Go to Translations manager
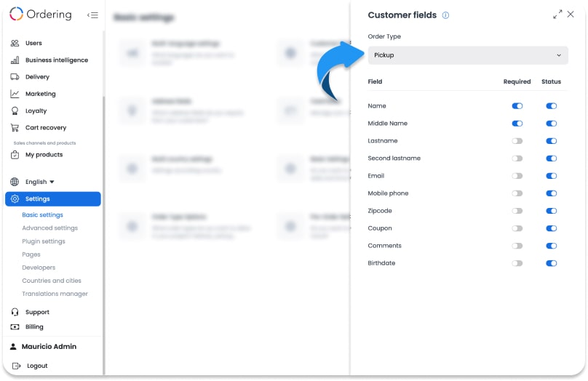Screen dimensions: 588x381 55,294
